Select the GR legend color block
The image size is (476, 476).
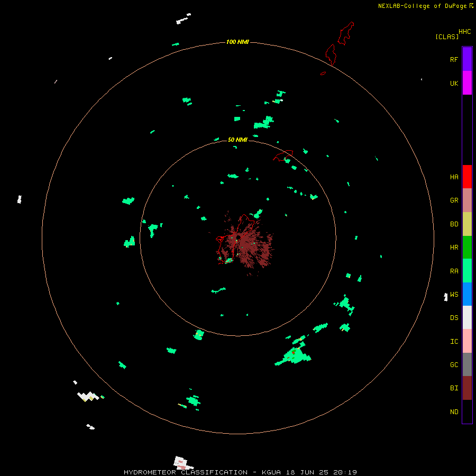(467, 200)
